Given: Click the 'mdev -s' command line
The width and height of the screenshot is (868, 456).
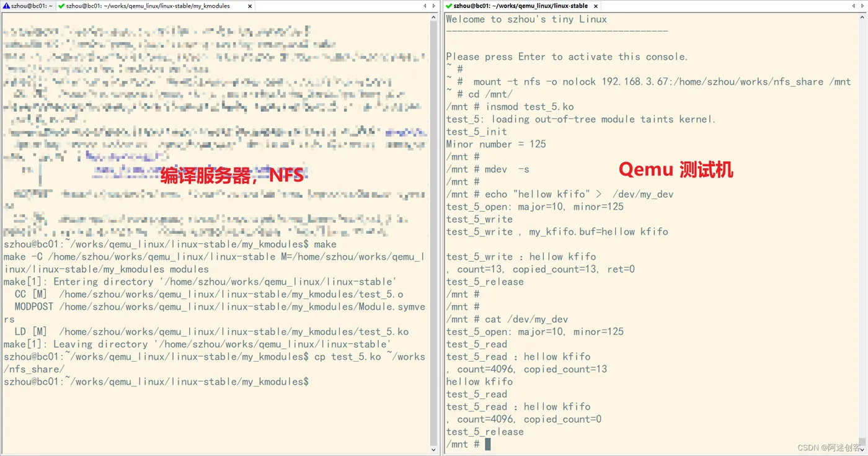Looking at the screenshot, I should (x=487, y=169).
